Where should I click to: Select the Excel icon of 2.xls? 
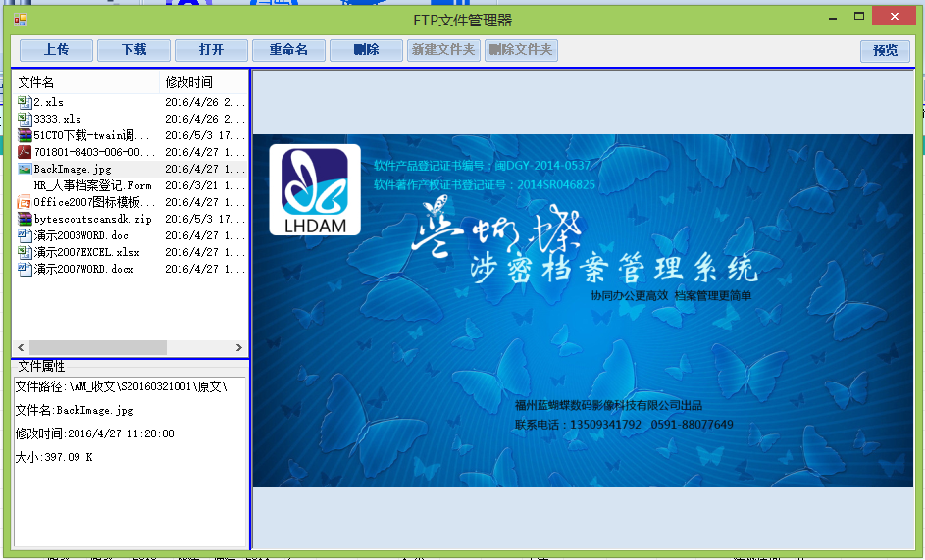[x=25, y=102]
